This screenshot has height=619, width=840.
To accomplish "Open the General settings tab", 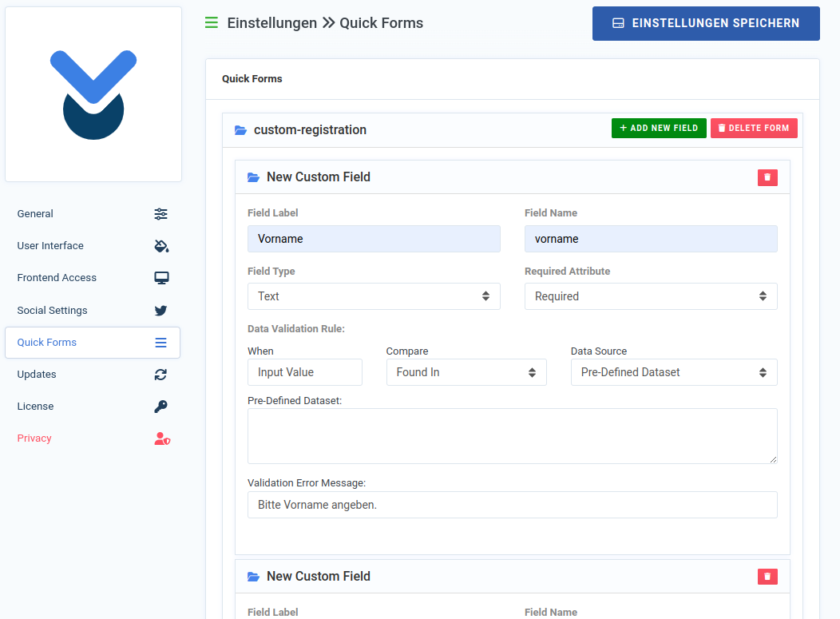I will click(93, 214).
